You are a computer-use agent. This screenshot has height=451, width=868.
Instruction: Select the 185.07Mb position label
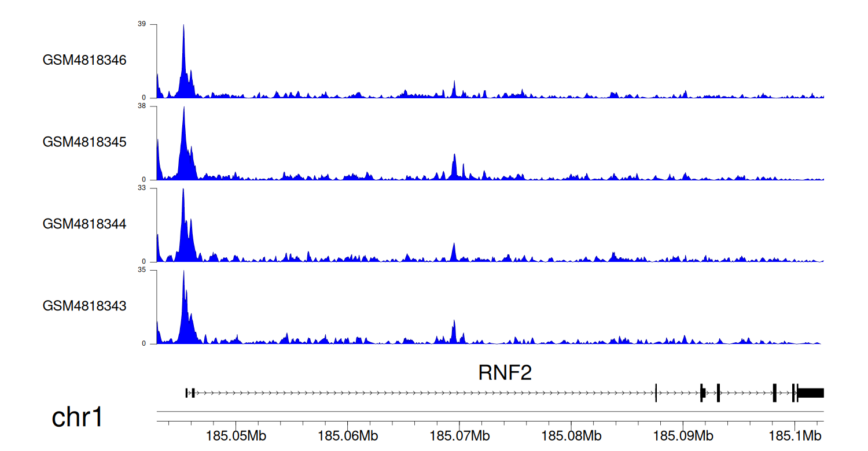pos(460,435)
